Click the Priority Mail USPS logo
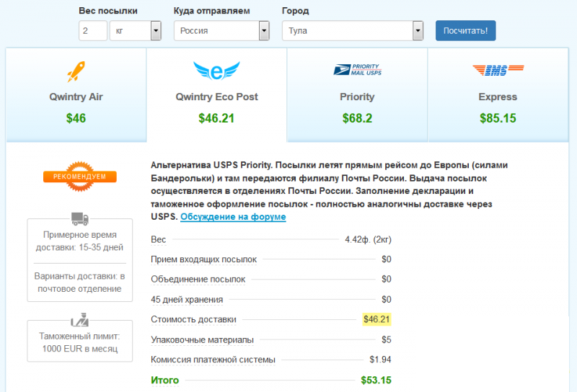Screen dimensions: 577x392 [357, 69]
